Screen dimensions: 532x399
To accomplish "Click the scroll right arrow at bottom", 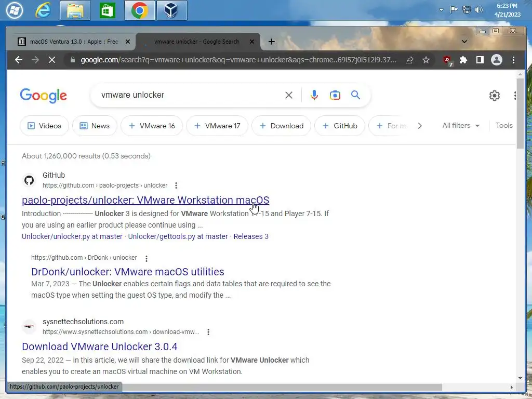I will [512, 387].
